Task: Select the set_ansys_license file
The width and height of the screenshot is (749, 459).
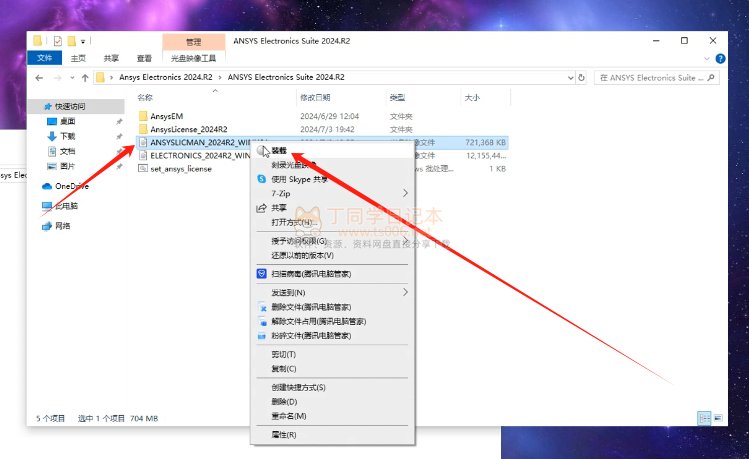Action: (x=181, y=169)
